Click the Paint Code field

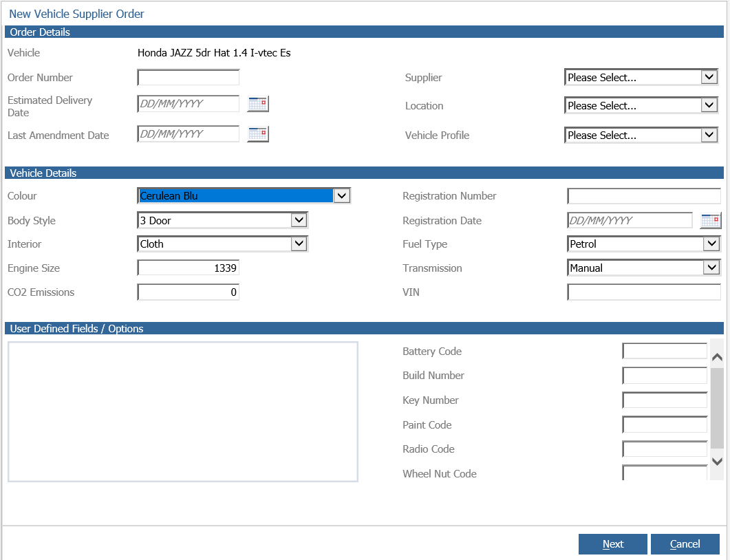point(665,424)
